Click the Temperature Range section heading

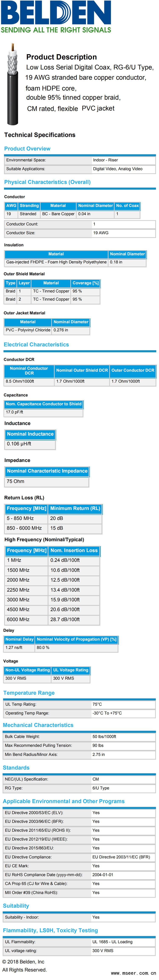click(x=29, y=693)
